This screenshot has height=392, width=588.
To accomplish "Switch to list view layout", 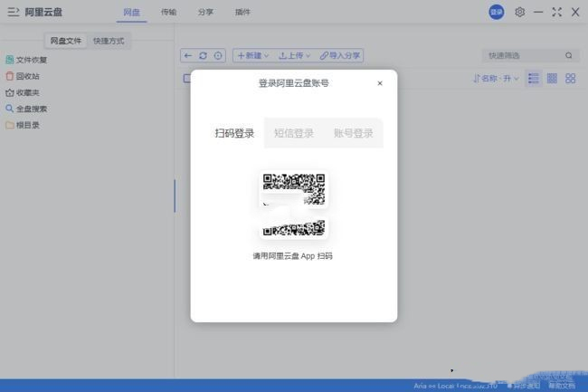I will click(533, 79).
